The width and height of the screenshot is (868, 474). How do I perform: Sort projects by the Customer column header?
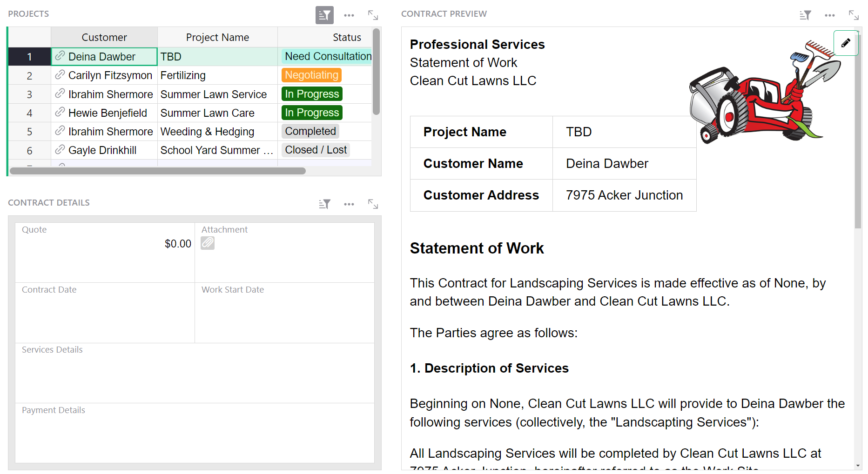coord(104,37)
